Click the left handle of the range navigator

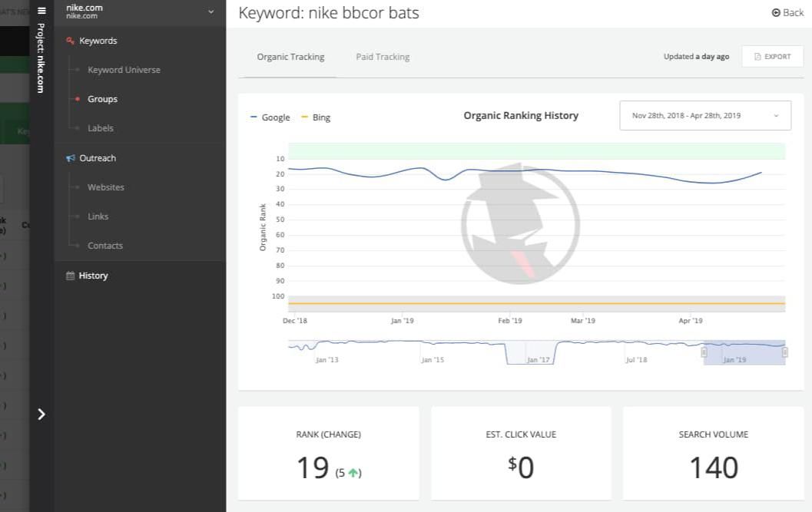point(704,352)
